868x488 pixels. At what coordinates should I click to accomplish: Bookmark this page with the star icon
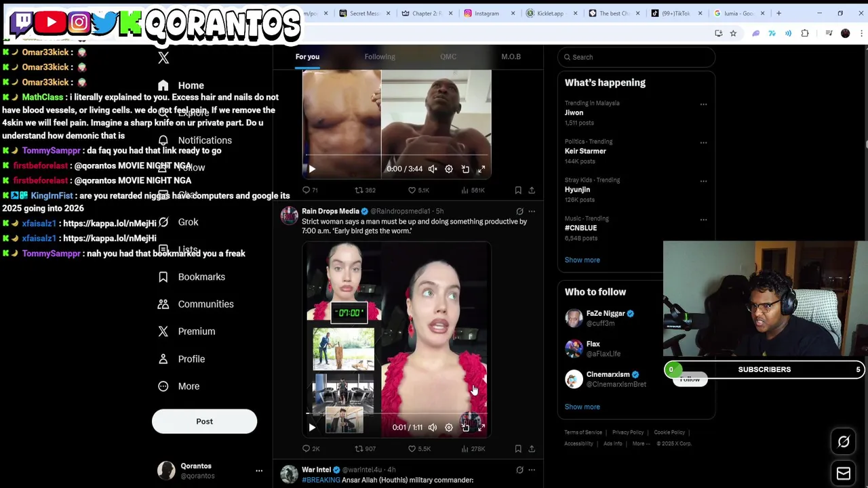point(733,33)
